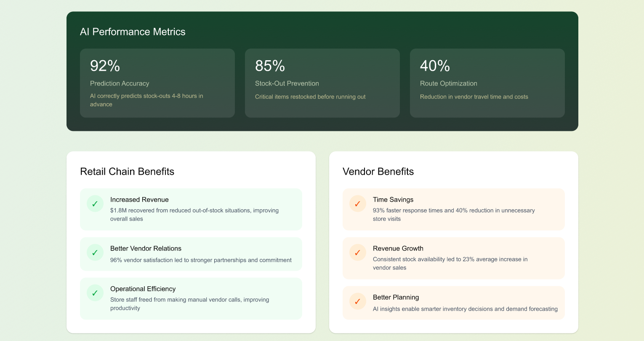The image size is (644, 341).
Task: Click the orange checkmark beside Better Planning
Action: (358, 301)
